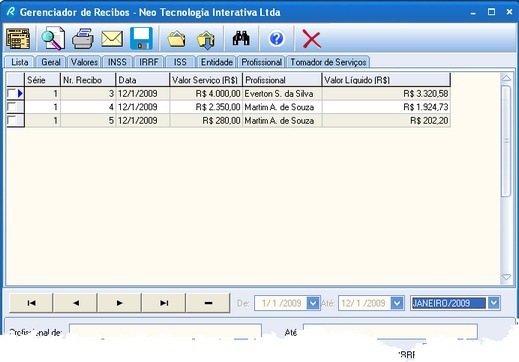
Task: Minimize the Gerenciador de Recibos window
Action: click(x=473, y=12)
